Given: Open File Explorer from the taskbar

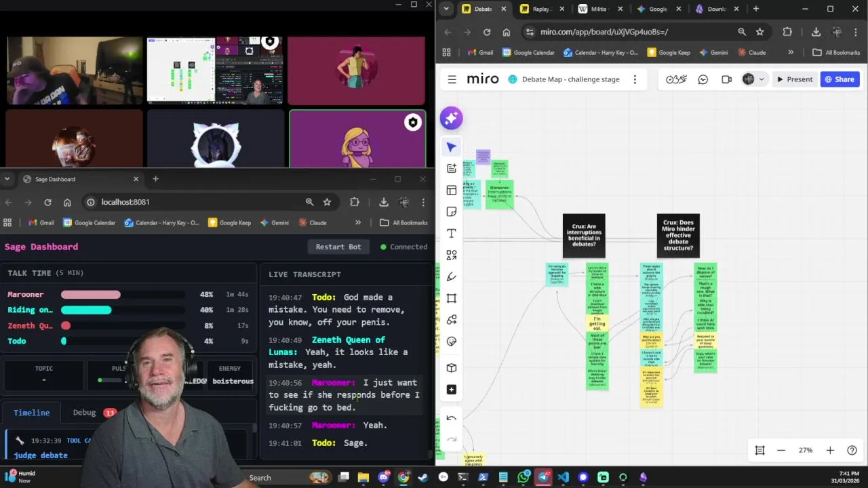Looking at the screenshot, I should tap(363, 477).
